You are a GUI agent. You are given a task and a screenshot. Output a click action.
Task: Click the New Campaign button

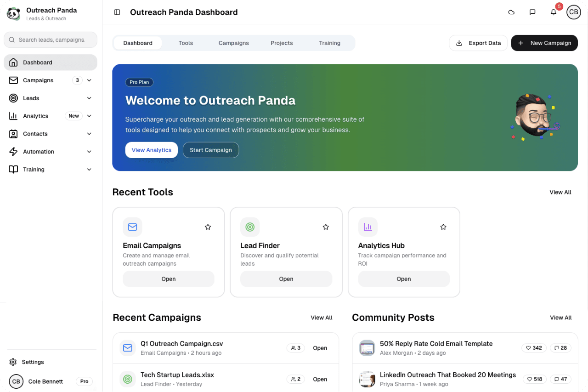[x=544, y=43]
